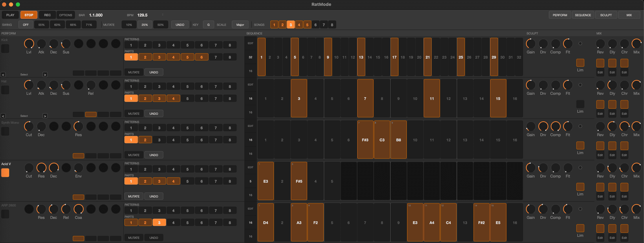Click the STOP transport button
Screen dimensions: 644x243
29,15
